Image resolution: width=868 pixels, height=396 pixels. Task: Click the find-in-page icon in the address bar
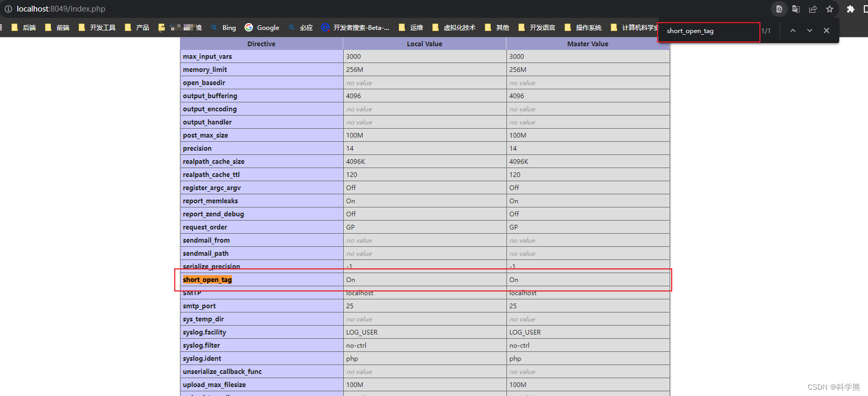tap(779, 9)
